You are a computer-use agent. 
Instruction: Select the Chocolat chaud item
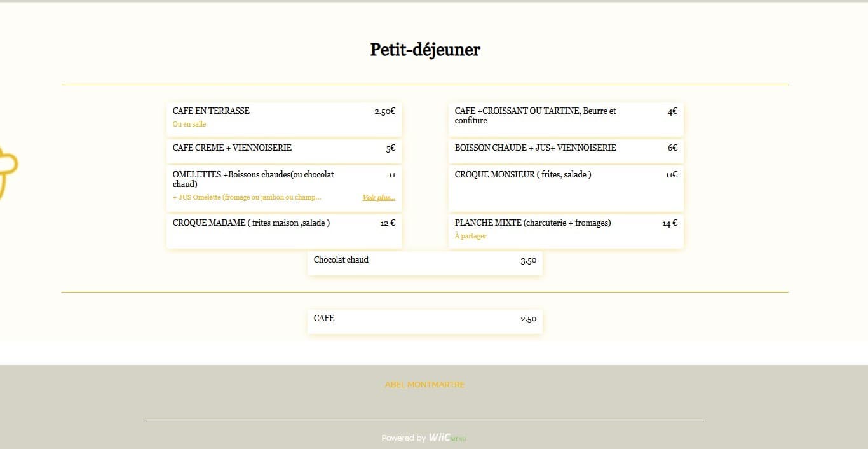pos(424,262)
